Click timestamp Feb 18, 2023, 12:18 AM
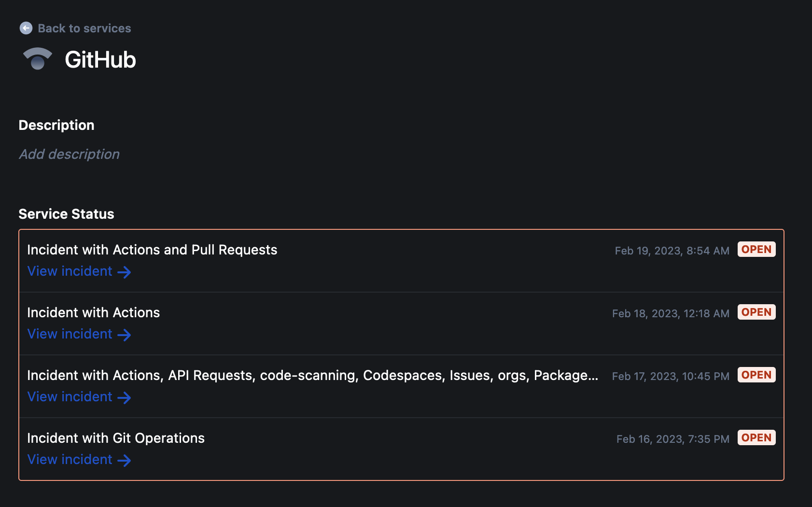This screenshot has height=507, width=812. 671,313
